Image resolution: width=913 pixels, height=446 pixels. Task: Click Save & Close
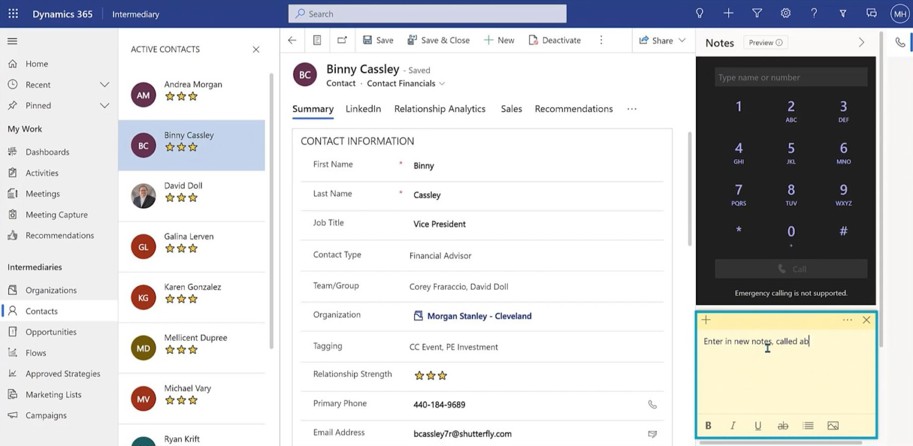(438, 40)
